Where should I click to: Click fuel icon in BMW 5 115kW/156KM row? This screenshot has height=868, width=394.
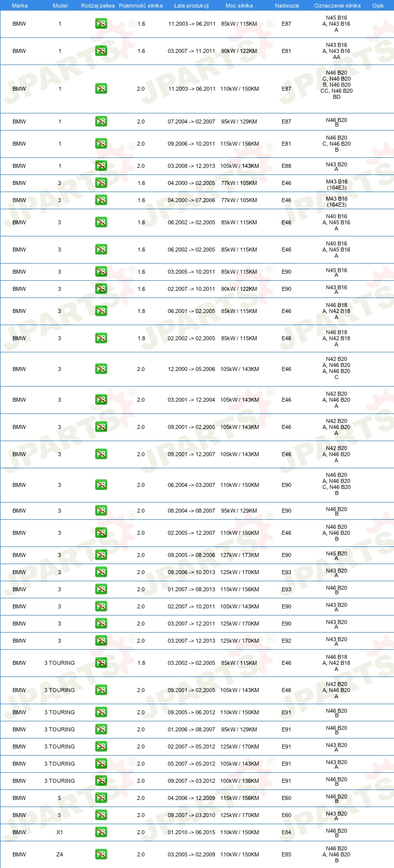101,798
